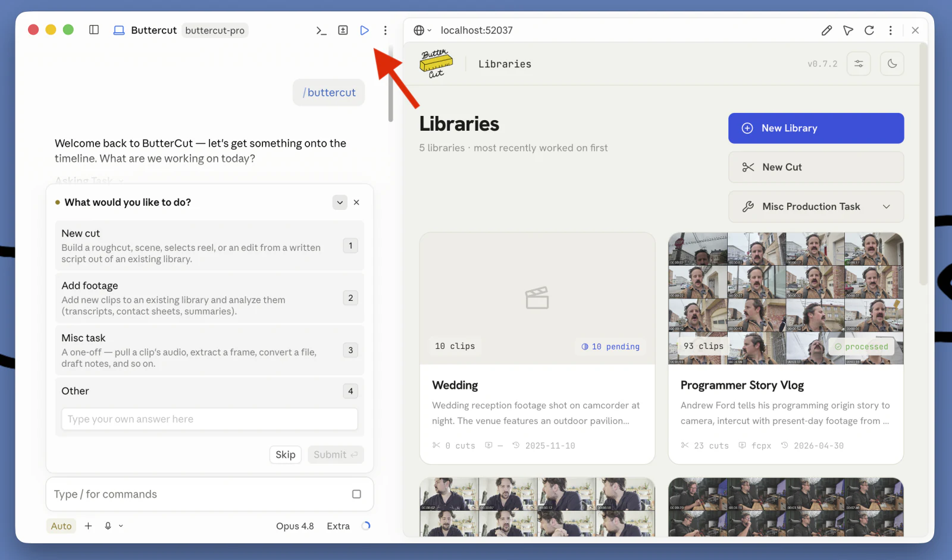
Task: Open the Programmer Story Vlog library title
Action: coord(742,385)
